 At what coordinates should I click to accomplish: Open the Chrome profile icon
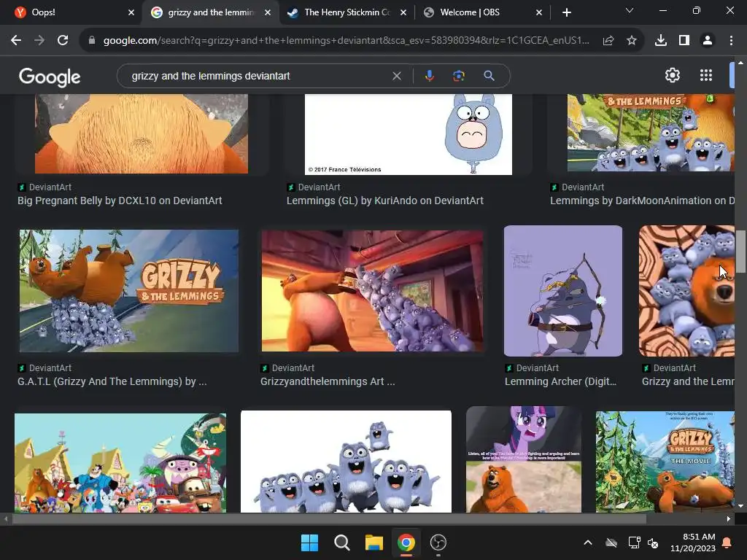pos(708,41)
